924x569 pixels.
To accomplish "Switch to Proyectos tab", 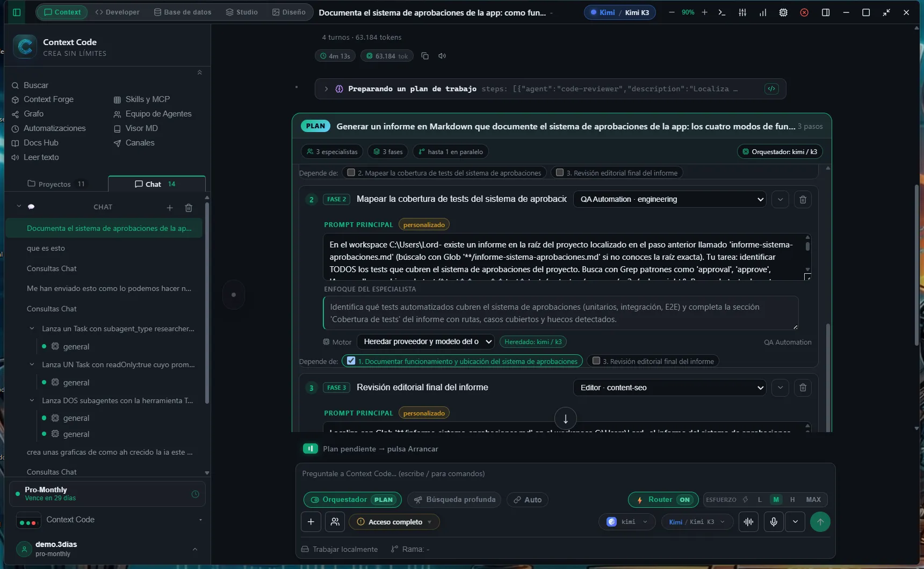I will (x=56, y=184).
